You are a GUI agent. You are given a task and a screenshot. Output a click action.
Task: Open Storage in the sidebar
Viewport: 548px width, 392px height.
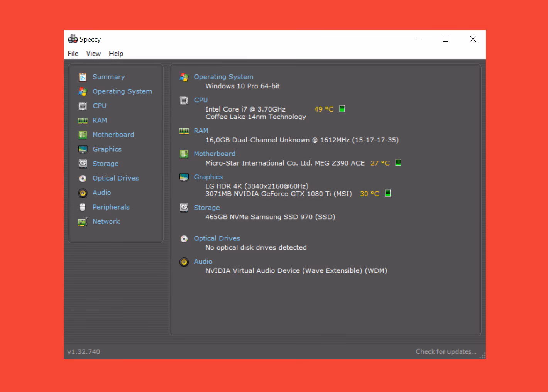(105, 164)
